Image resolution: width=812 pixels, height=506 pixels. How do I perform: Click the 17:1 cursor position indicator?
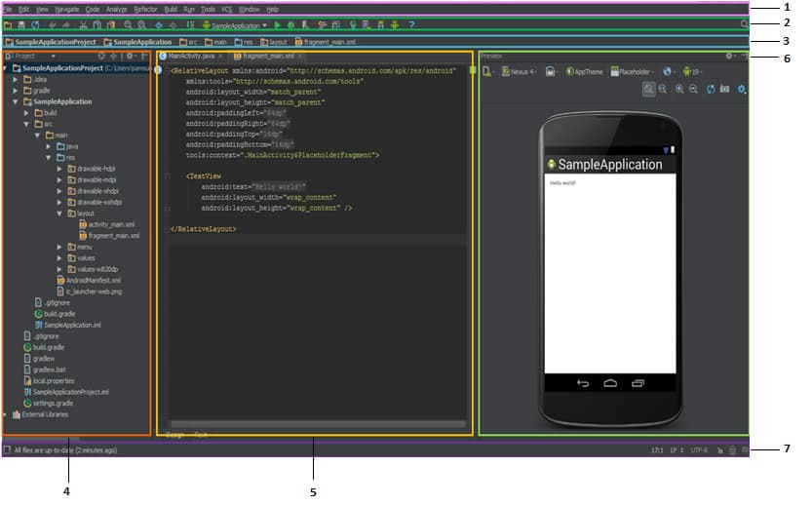657,450
